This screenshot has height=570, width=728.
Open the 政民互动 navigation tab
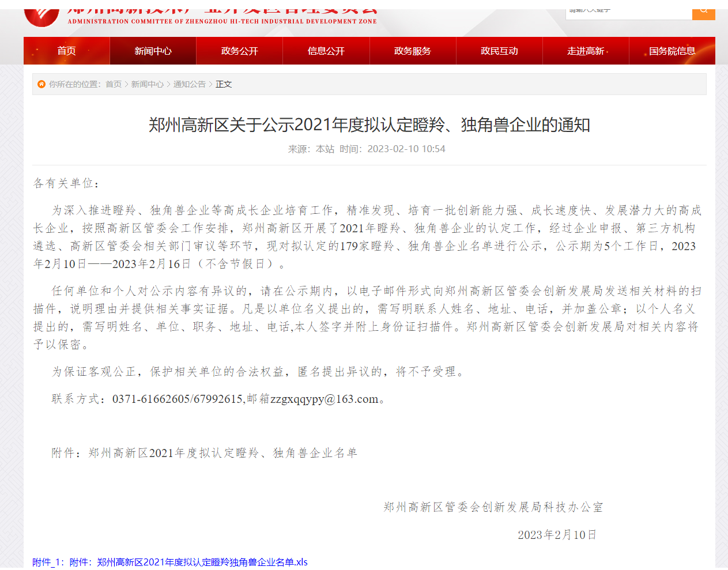tap(499, 51)
